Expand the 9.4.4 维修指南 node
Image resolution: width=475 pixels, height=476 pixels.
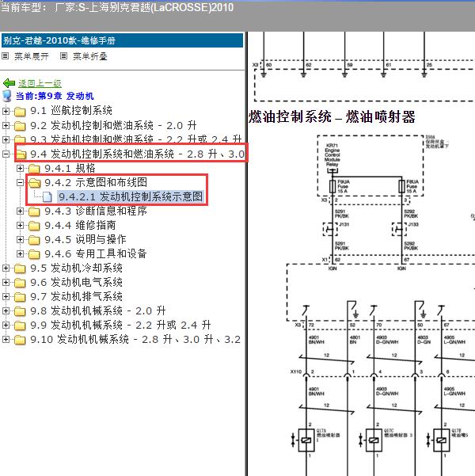[20, 225]
